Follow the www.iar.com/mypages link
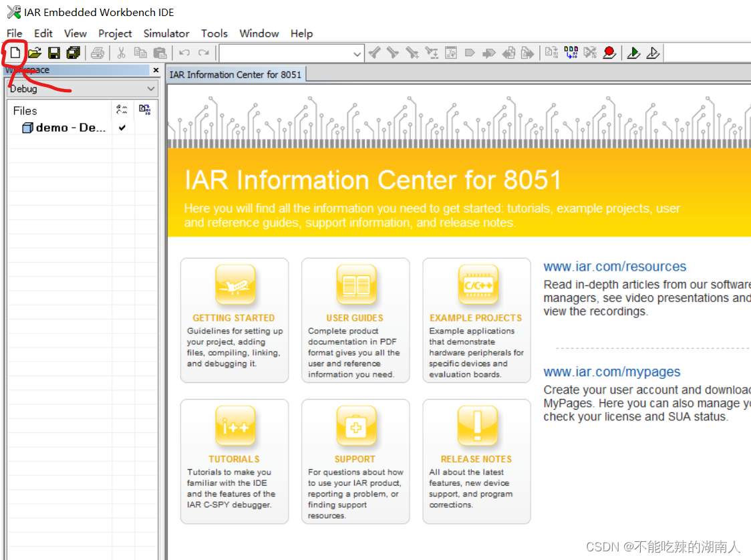The height and width of the screenshot is (560, 751). (611, 372)
